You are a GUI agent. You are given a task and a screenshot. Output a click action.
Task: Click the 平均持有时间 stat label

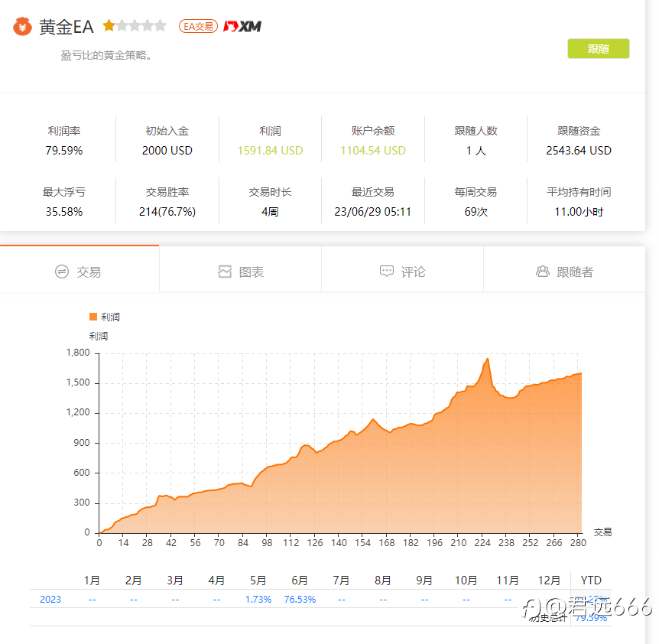[579, 192]
